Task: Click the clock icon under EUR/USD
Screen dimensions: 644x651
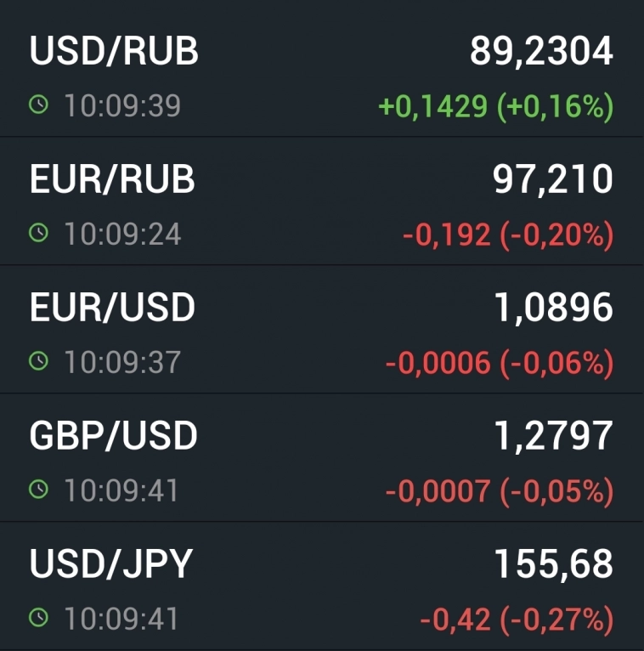Action: point(39,361)
